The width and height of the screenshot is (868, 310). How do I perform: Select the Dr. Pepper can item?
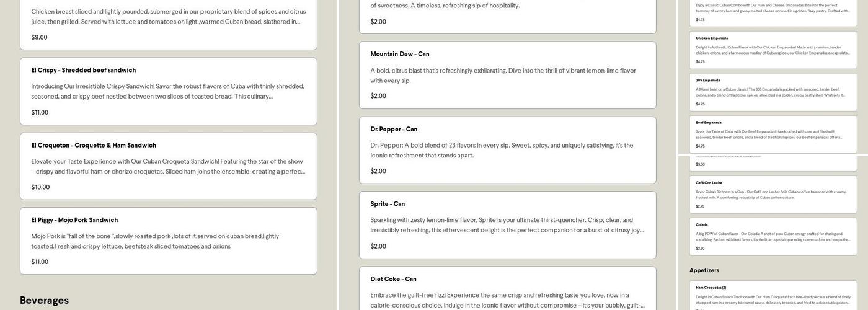507,150
